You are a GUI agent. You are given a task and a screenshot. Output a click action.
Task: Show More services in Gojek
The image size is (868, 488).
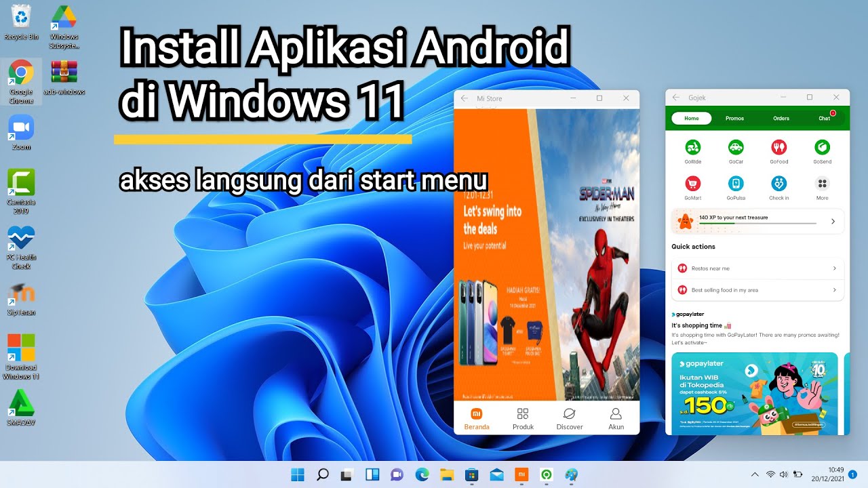tap(822, 187)
